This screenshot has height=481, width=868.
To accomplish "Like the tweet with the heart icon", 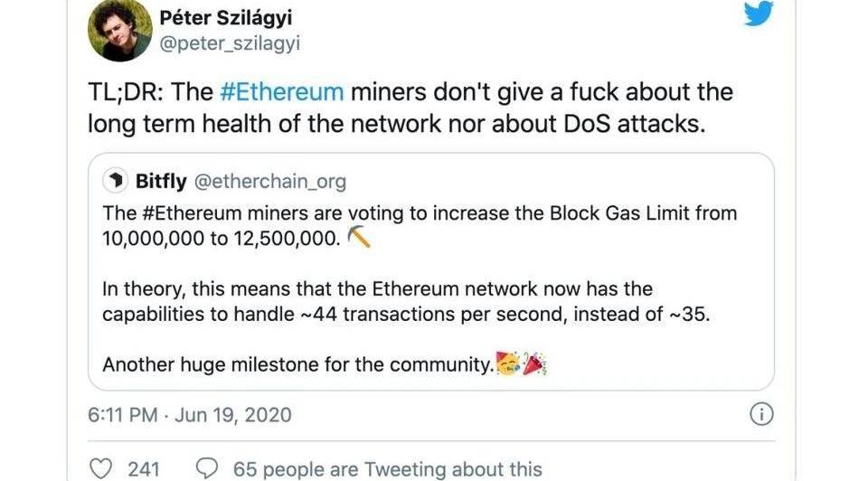I will click(x=102, y=468).
